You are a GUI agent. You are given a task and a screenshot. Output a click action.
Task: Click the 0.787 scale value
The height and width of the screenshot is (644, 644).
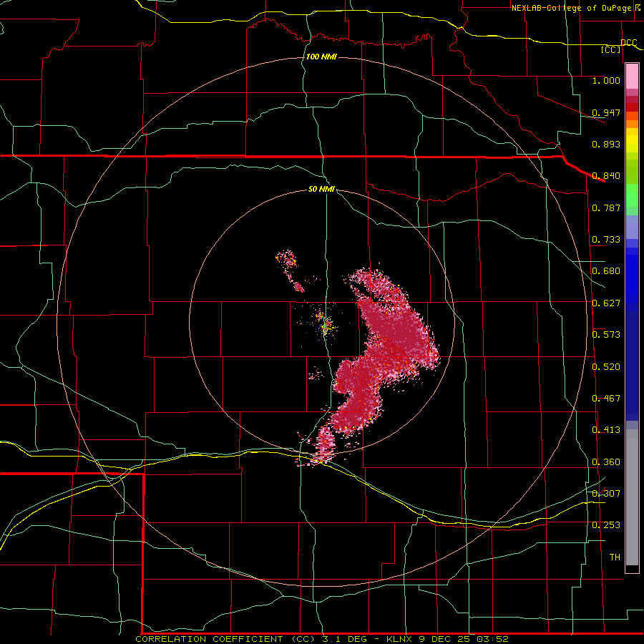pyautogui.click(x=606, y=208)
